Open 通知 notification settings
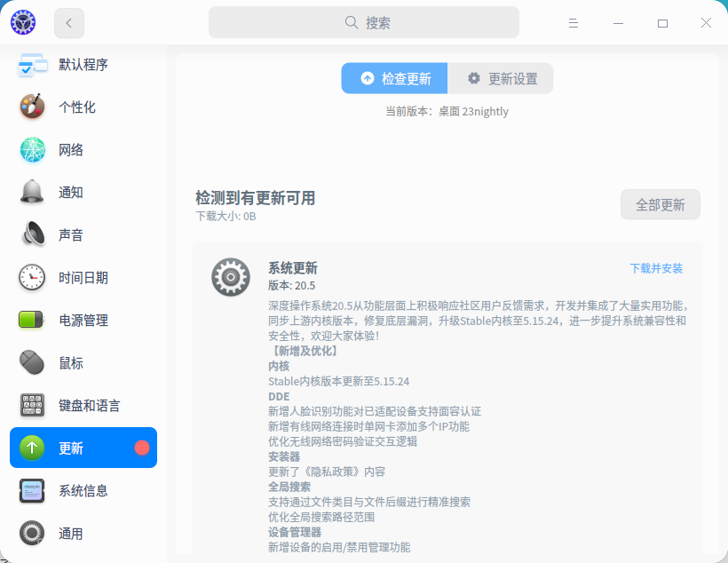 83,192
